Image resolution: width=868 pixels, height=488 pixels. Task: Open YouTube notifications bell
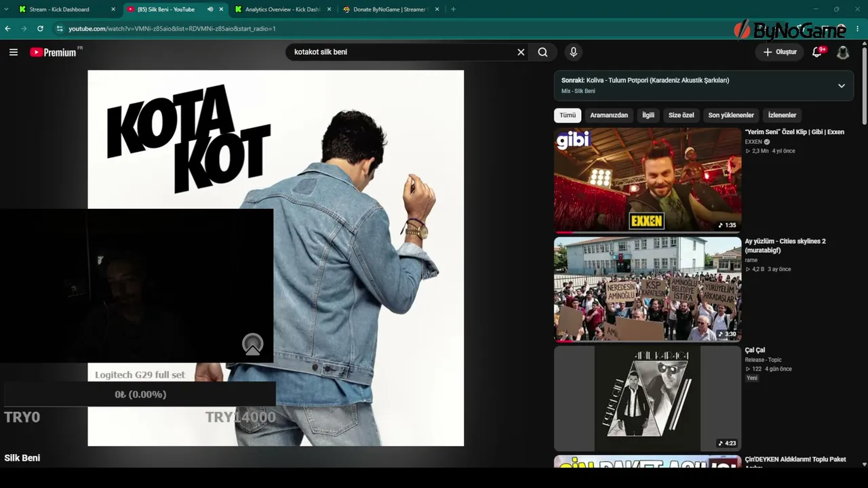(x=818, y=52)
